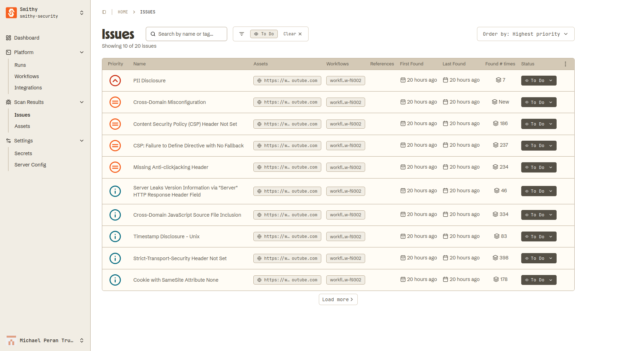Open status dropdown for PII Disclosure
This screenshot has height=351, width=644.
(x=539, y=81)
